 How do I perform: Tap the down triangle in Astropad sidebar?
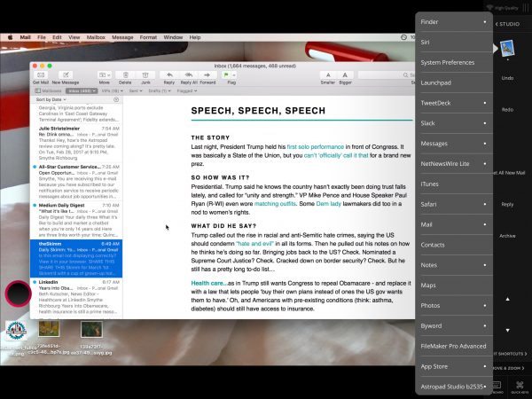(507, 330)
